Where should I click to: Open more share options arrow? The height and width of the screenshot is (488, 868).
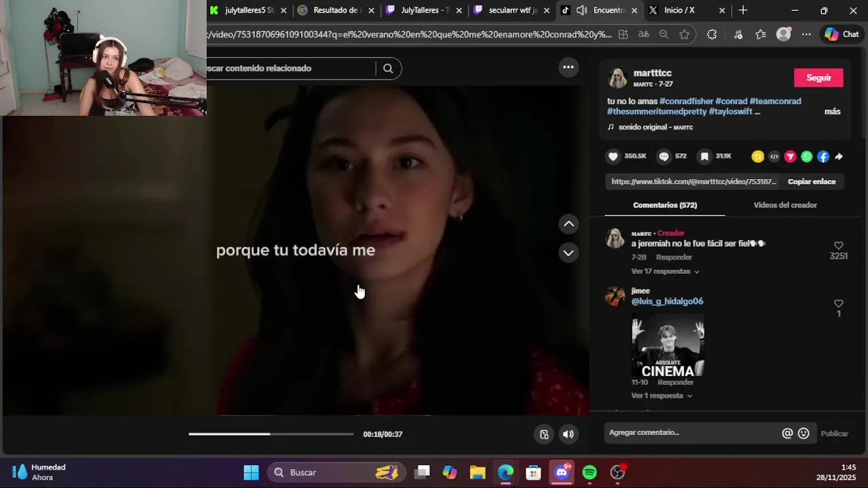click(839, 157)
